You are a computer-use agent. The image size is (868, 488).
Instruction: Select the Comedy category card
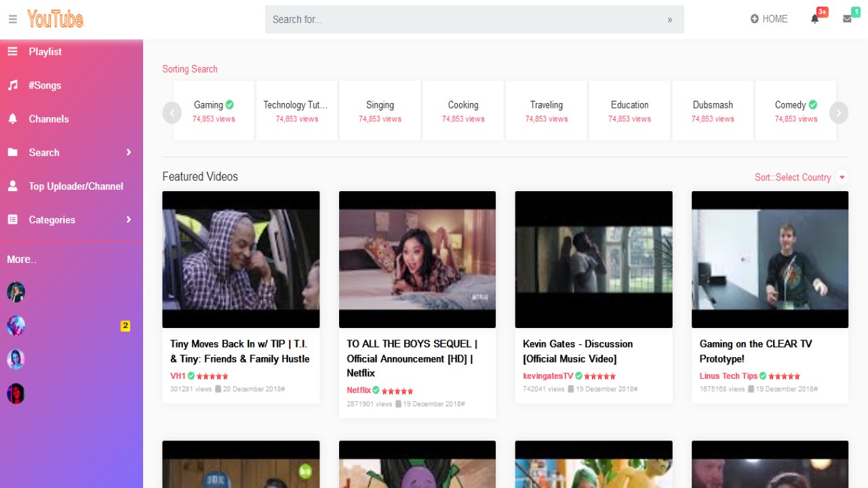796,110
